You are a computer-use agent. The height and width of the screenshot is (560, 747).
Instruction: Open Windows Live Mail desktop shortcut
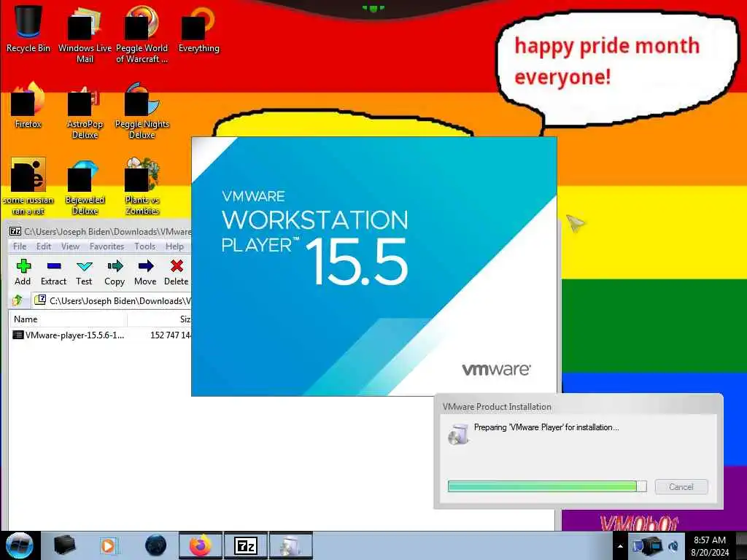pos(85,34)
